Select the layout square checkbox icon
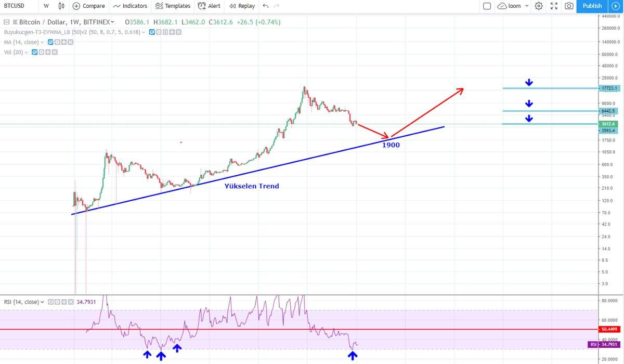The image size is (624, 364). pyautogui.click(x=487, y=6)
